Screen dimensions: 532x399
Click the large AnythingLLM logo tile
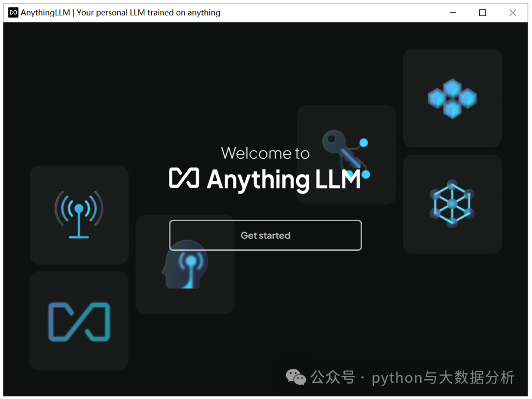[x=79, y=321]
